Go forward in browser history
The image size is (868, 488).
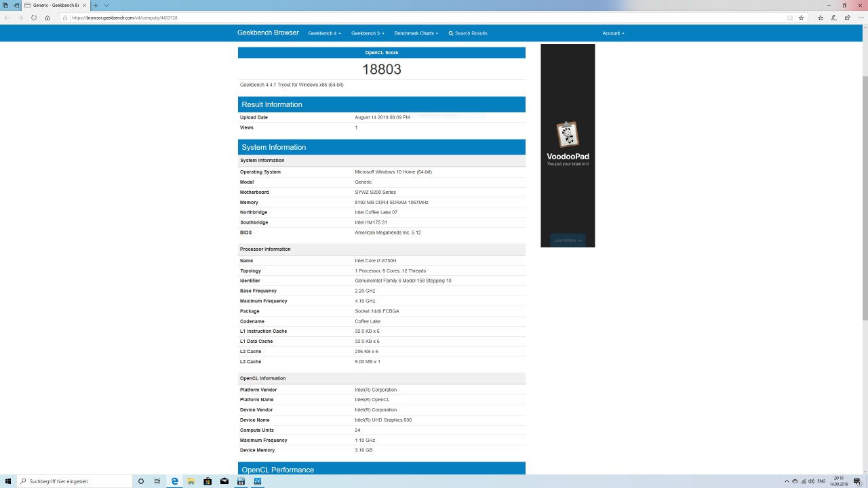click(20, 18)
